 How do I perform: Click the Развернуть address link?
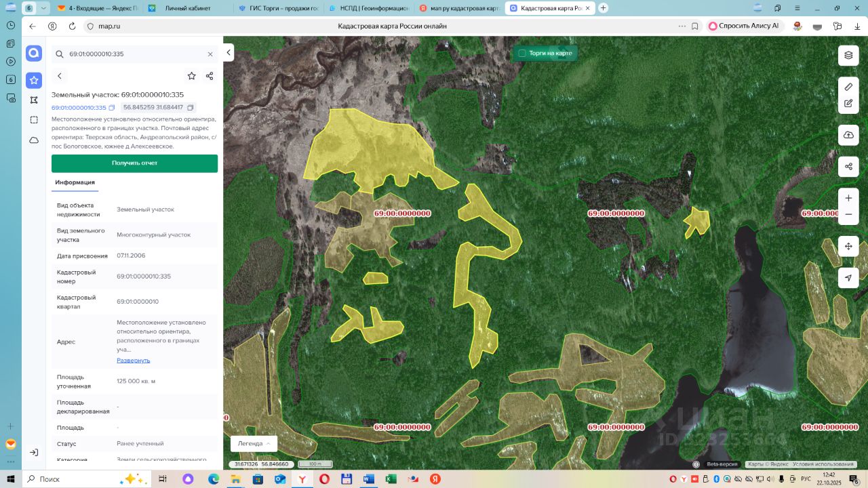click(x=133, y=361)
